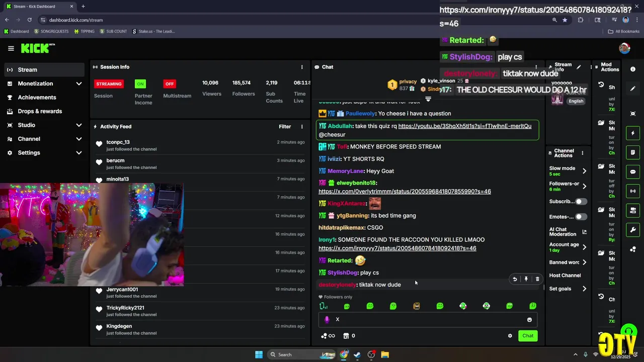Viewport: 644px width, 362px height.
Task: Click the wrench tools icon in the right toolbar
Action: click(633, 230)
